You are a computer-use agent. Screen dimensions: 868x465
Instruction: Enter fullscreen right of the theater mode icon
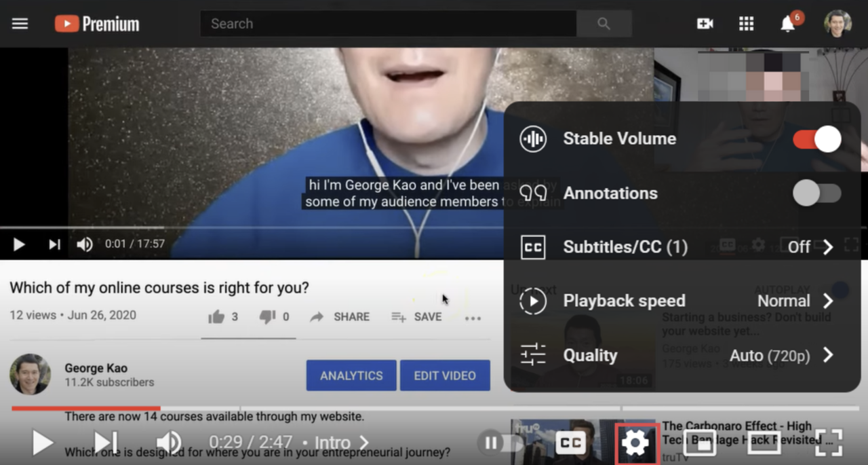[x=828, y=443]
